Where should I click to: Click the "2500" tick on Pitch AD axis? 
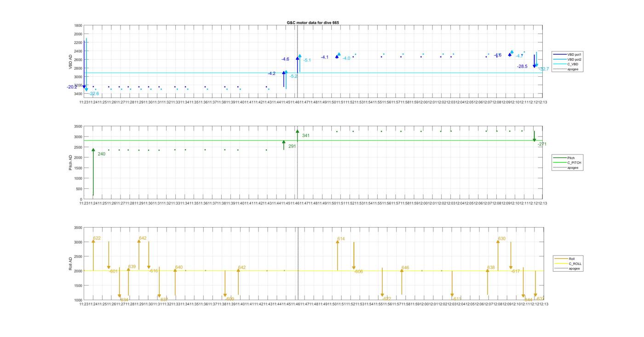coord(77,147)
